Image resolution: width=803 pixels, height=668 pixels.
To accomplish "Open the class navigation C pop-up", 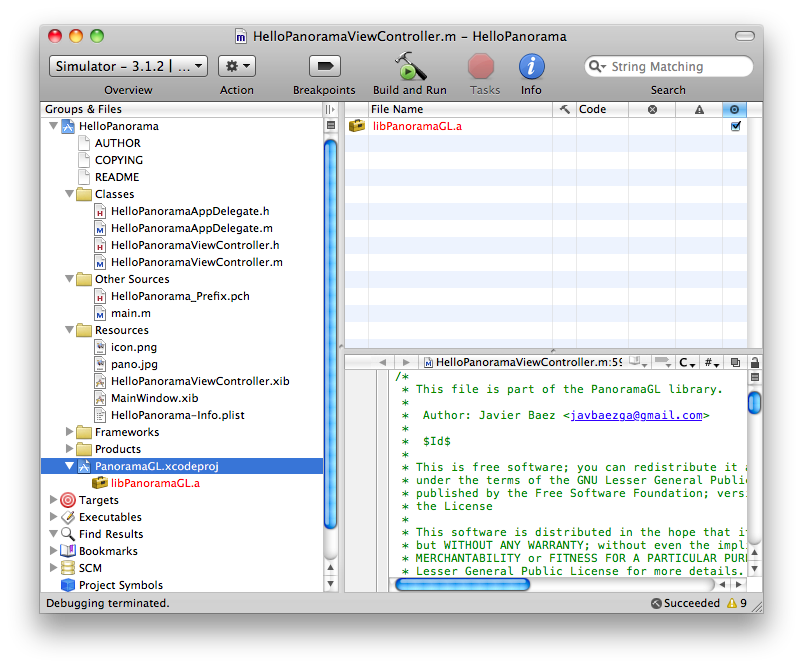I will 687,362.
